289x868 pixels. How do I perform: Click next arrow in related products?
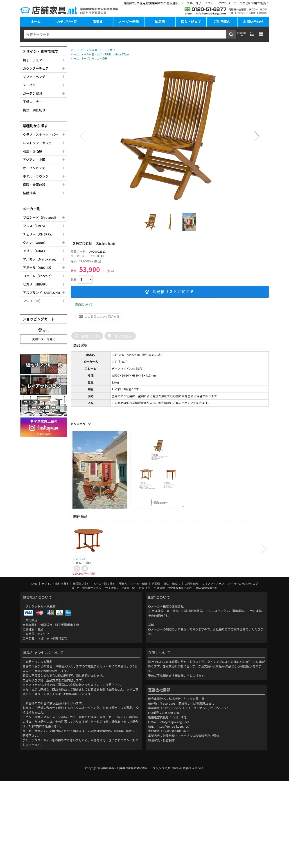click(263, 549)
